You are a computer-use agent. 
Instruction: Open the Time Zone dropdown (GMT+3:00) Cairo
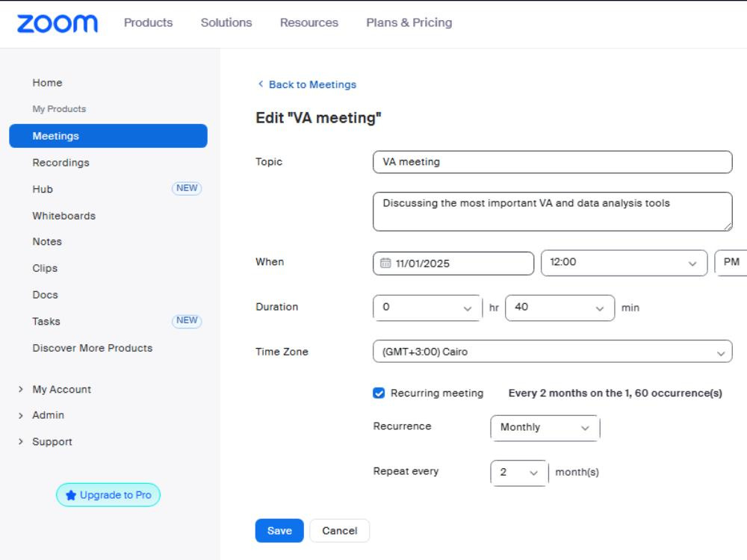click(x=553, y=352)
